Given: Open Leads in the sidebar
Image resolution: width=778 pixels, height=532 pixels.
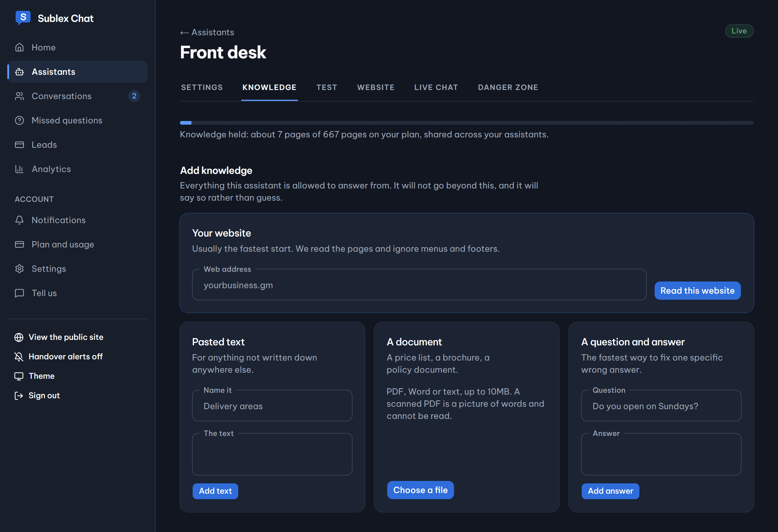Looking at the screenshot, I should (x=77, y=145).
